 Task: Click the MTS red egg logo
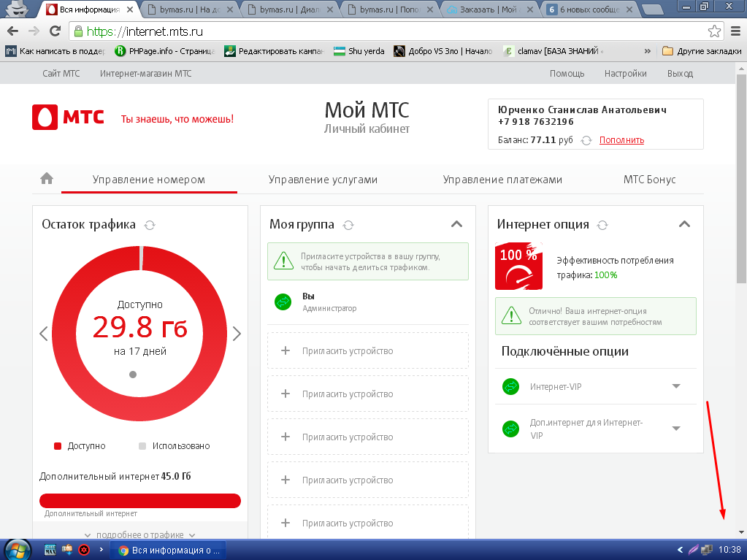[45, 118]
